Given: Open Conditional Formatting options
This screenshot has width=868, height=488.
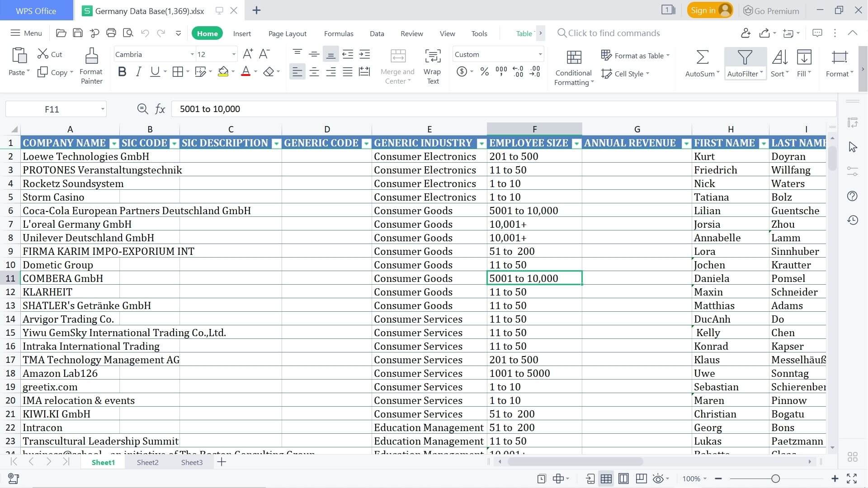Looking at the screenshot, I should (x=573, y=68).
